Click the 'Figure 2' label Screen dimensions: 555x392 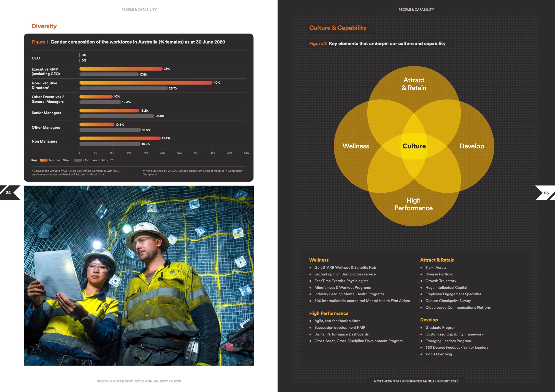tap(318, 43)
